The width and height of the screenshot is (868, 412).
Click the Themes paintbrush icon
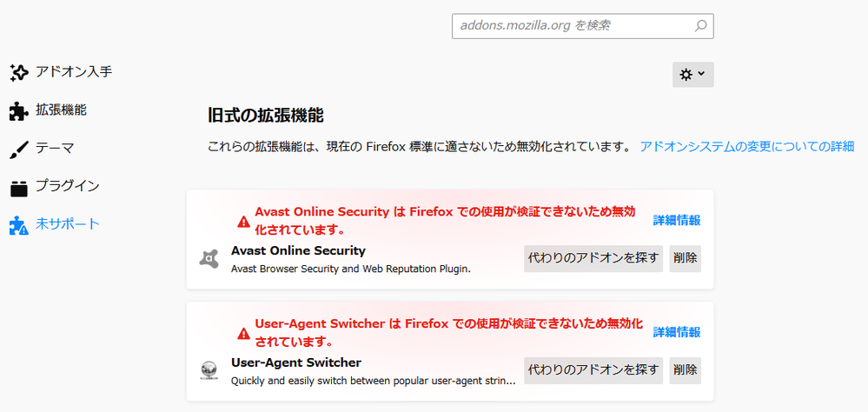18,149
